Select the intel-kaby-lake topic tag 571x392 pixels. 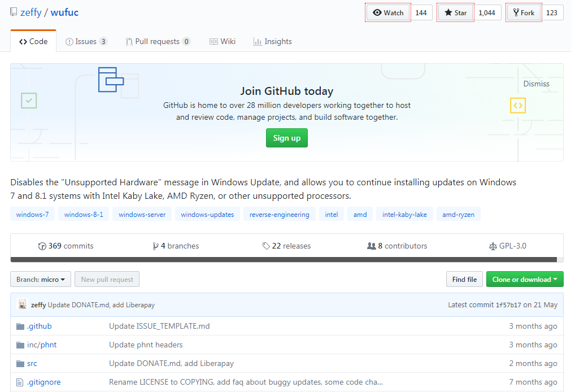404,214
